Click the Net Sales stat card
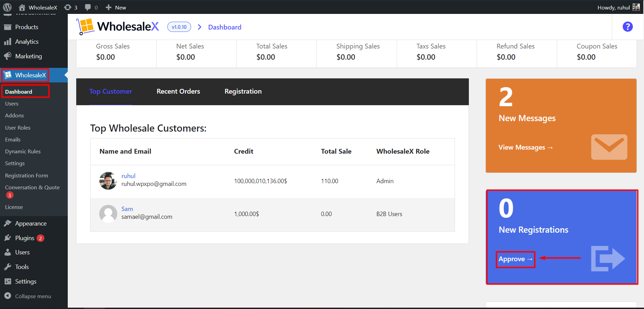Image resolution: width=644 pixels, height=309 pixels. [196, 54]
